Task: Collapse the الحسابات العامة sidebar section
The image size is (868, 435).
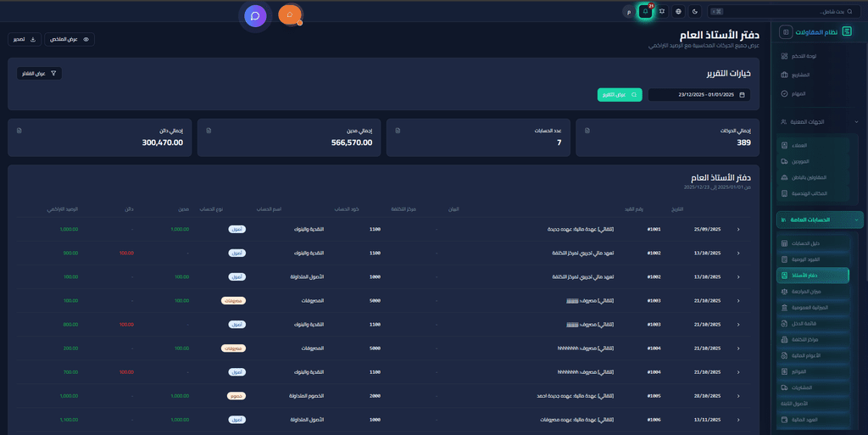Action: (x=856, y=220)
